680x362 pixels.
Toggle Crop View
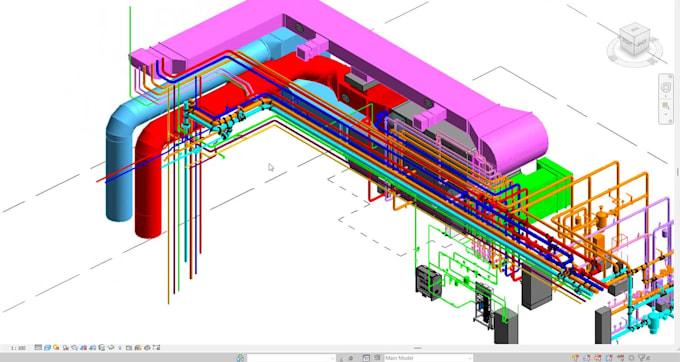(83, 348)
